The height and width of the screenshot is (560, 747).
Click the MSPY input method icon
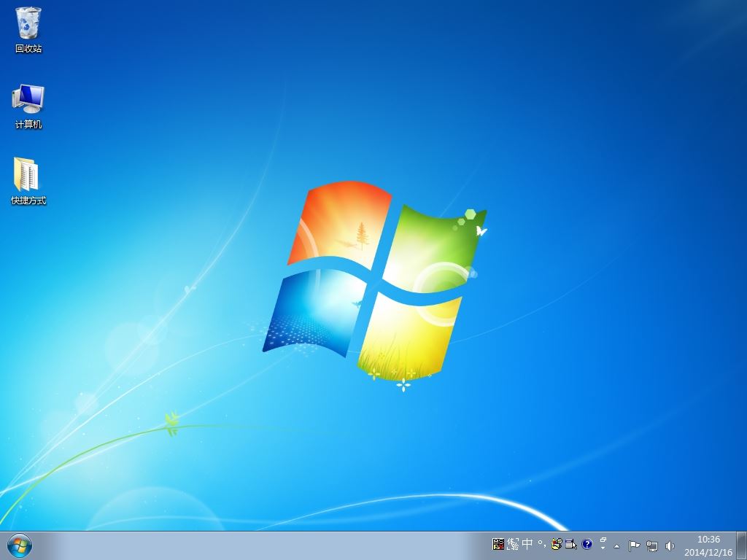coord(498,544)
